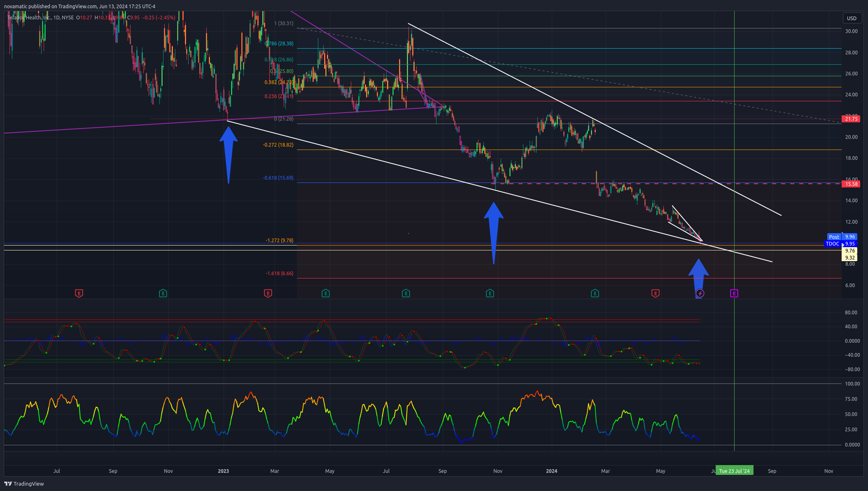Select the fib level label 1 (30.31)
This screenshot has height=491, width=868.
point(284,23)
